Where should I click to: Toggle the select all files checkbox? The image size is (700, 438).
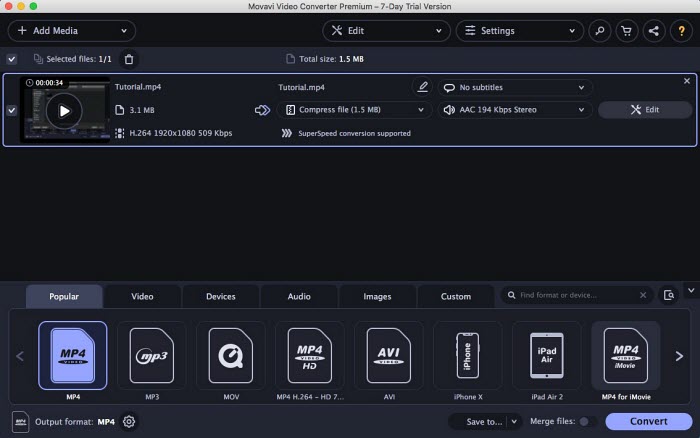(x=12, y=59)
